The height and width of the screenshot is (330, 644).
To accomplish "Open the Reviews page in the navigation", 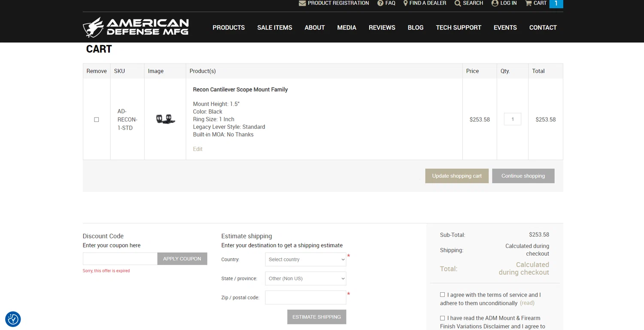I will [382, 27].
